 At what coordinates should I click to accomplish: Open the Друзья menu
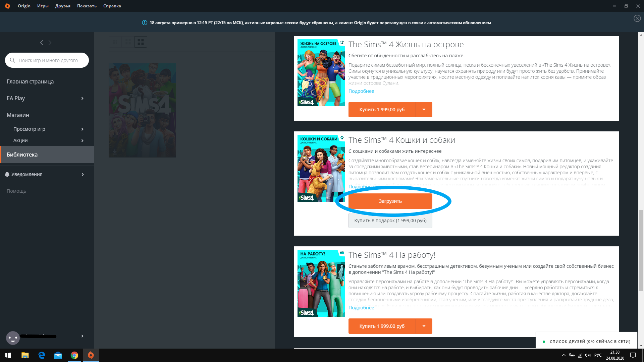63,6
